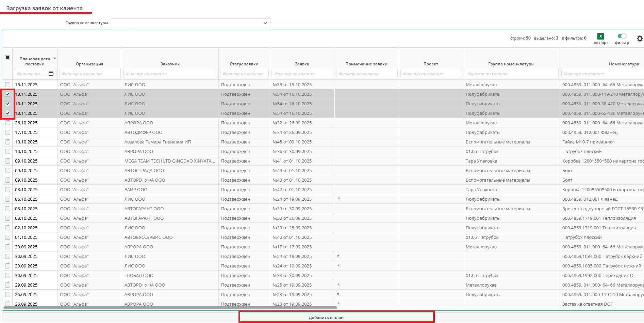
Task: Click the Excel export icon
Action: pyautogui.click(x=600, y=36)
